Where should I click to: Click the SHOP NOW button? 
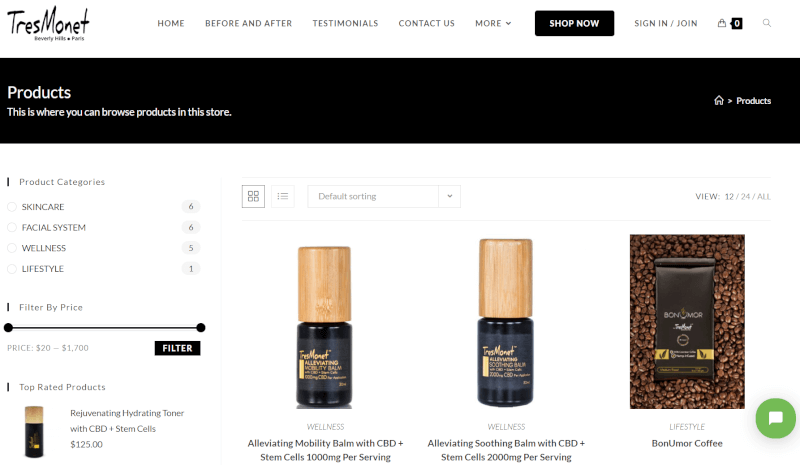(574, 23)
